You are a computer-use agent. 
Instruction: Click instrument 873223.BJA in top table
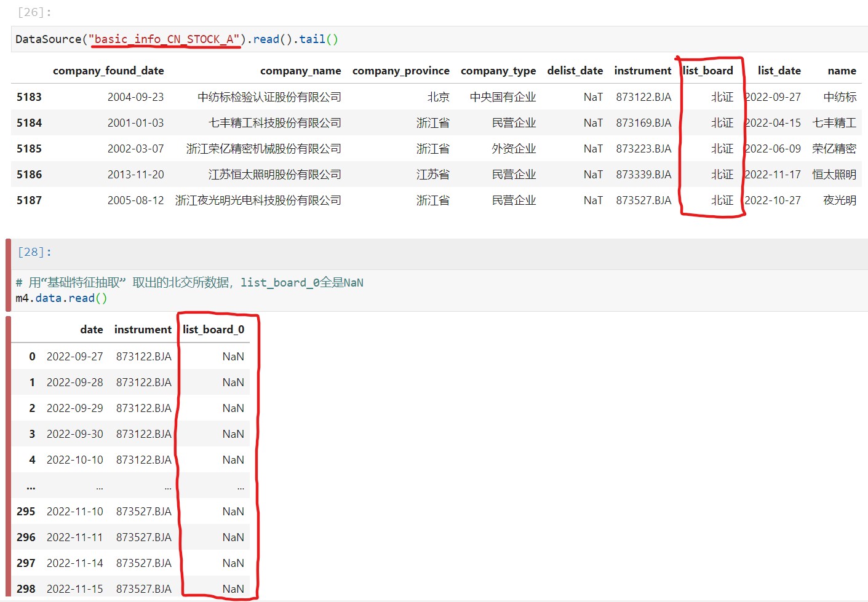click(644, 149)
